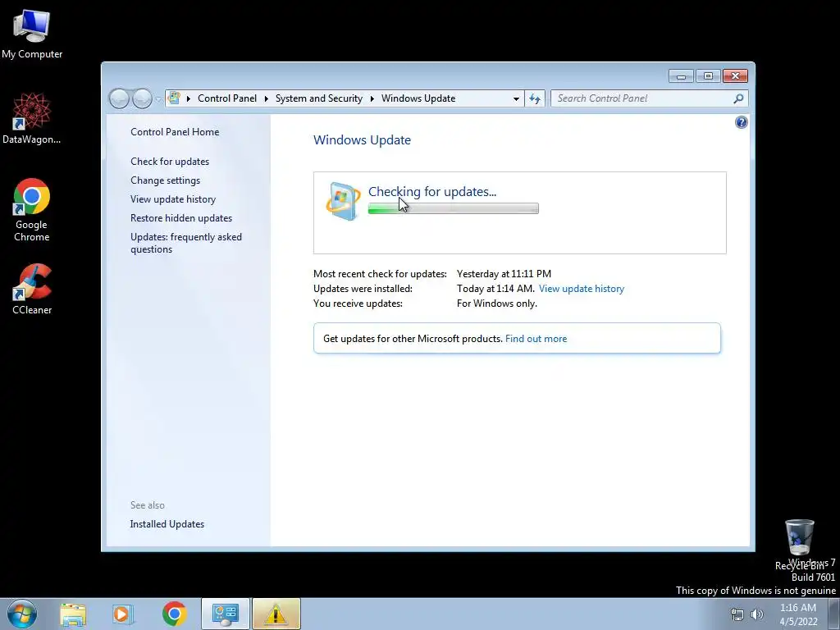Open Chrome from the taskbar

click(x=174, y=614)
